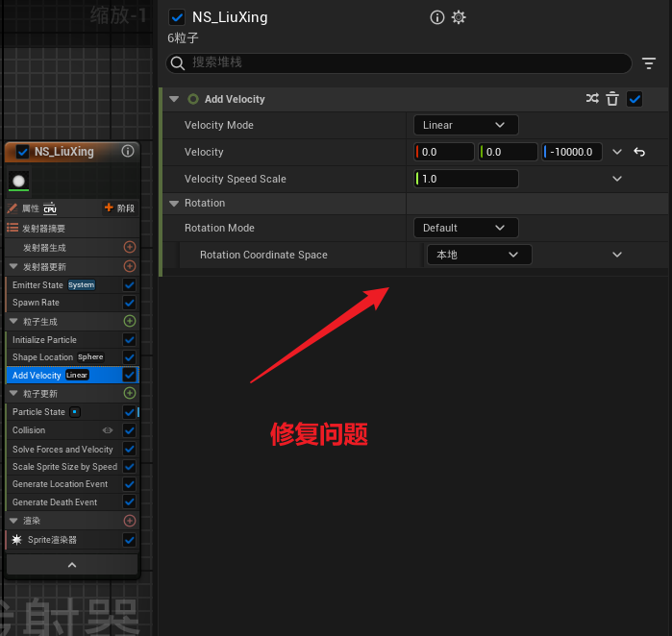672x636 pixels.
Task: Open emitter properties pencil icon
Action: click(12, 208)
